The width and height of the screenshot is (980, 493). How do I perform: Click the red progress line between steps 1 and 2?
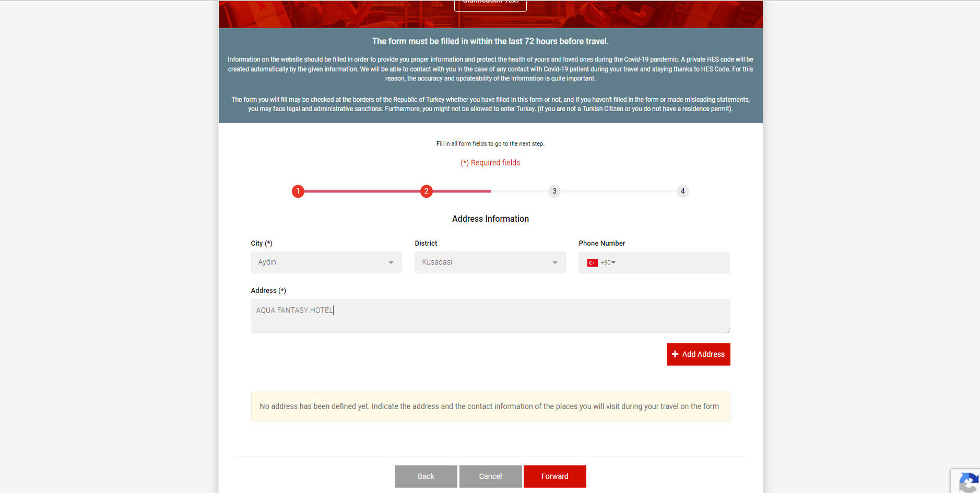[362, 191]
